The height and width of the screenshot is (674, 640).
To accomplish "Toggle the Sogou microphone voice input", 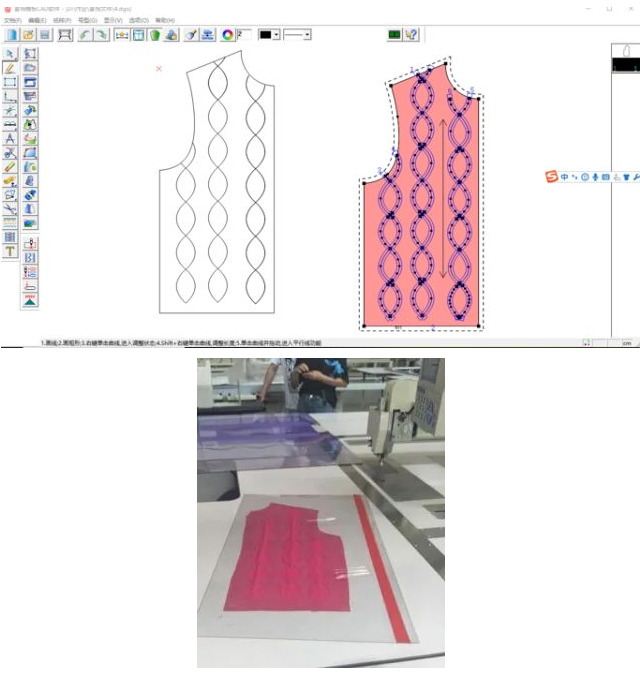I will coord(596,177).
